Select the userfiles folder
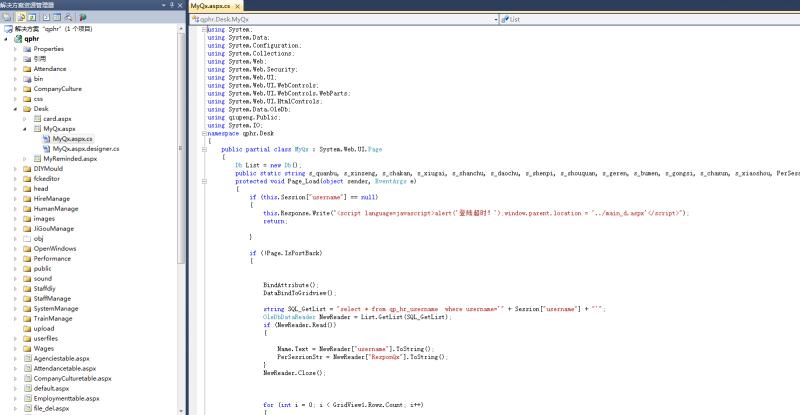Screen dimensions: 800x415 [x=45, y=338]
